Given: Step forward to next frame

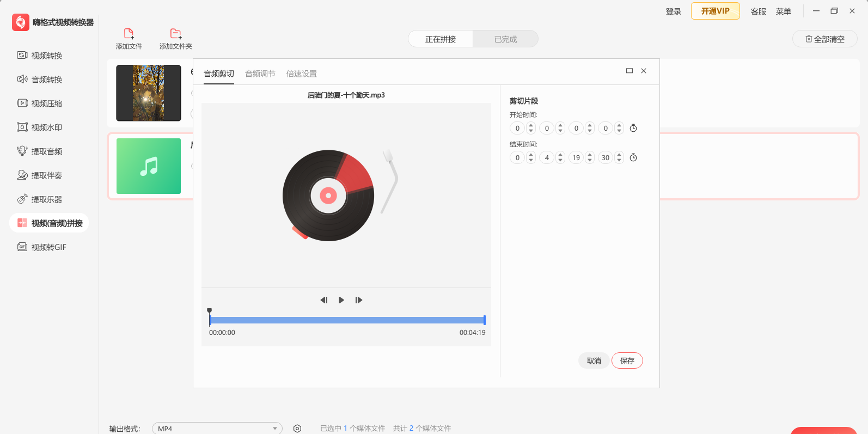Looking at the screenshot, I should [x=359, y=300].
